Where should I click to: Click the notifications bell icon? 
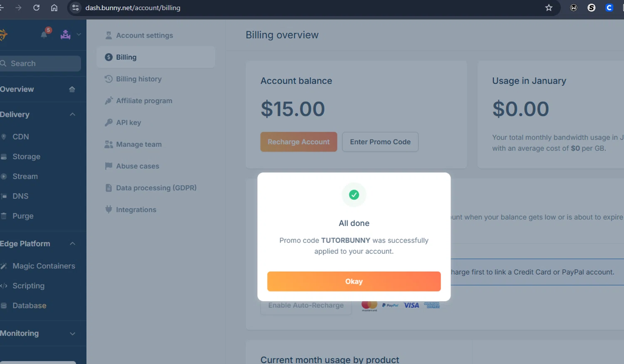coord(44,34)
